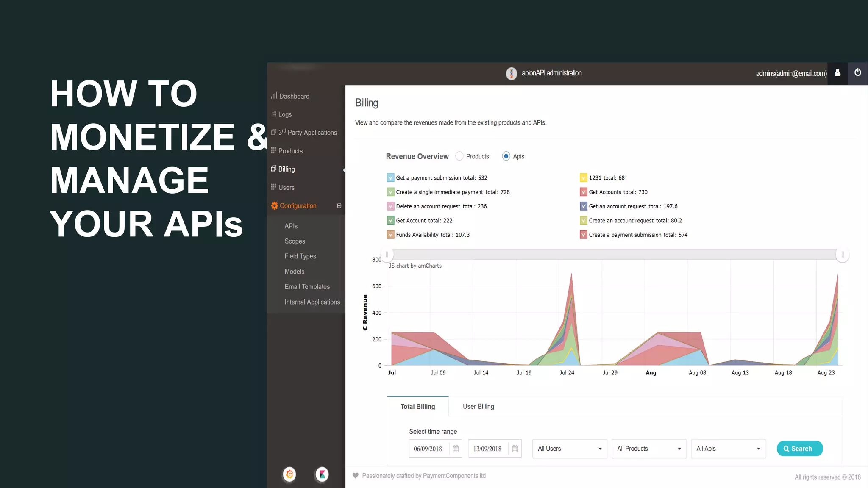Open the All Apis dropdown
Viewport: 868px width, 488px height.
pos(728,449)
